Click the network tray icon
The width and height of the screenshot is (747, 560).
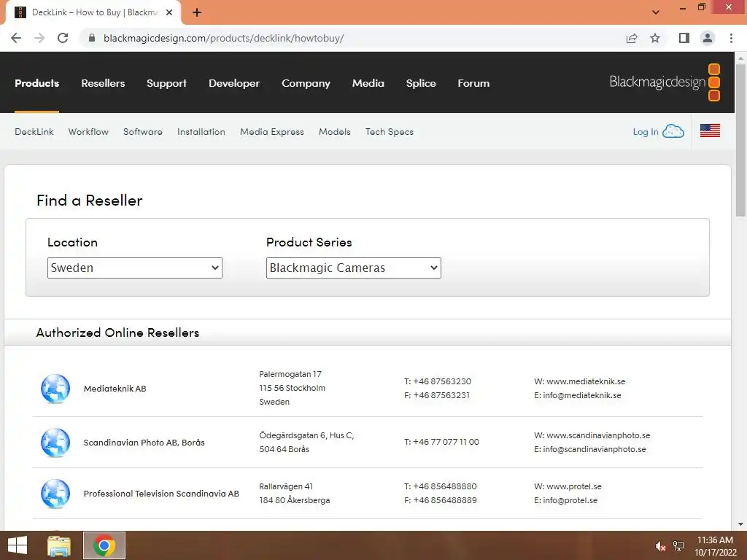[678, 546]
